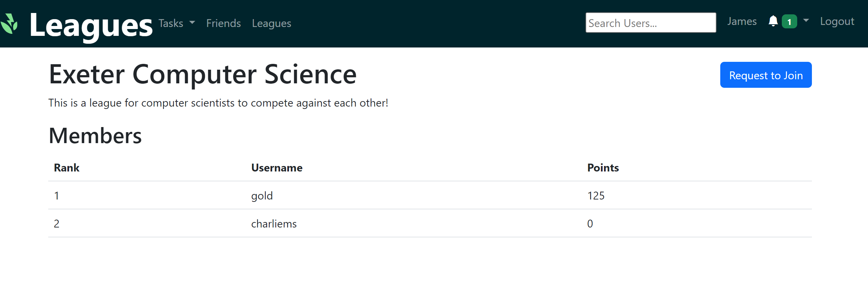Screen dimensions: 868x304
Task: Select the gold username row entry
Action: click(262, 196)
